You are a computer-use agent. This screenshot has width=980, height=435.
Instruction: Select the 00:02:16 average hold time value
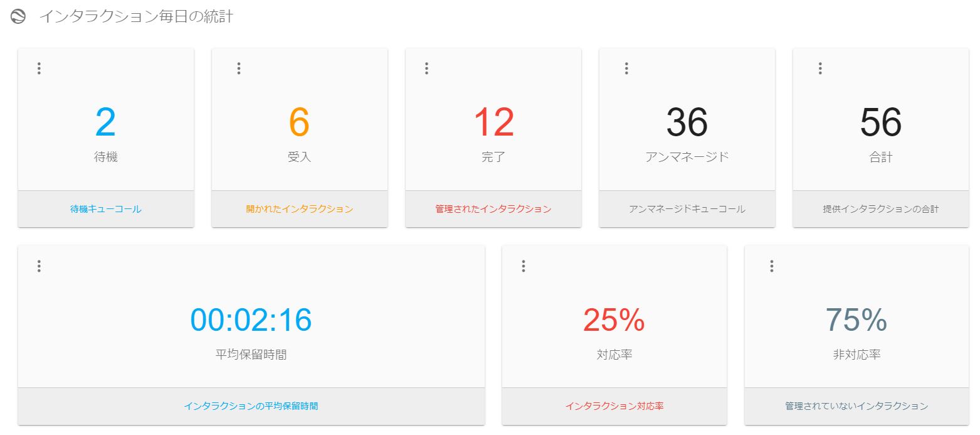click(x=251, y=320)
